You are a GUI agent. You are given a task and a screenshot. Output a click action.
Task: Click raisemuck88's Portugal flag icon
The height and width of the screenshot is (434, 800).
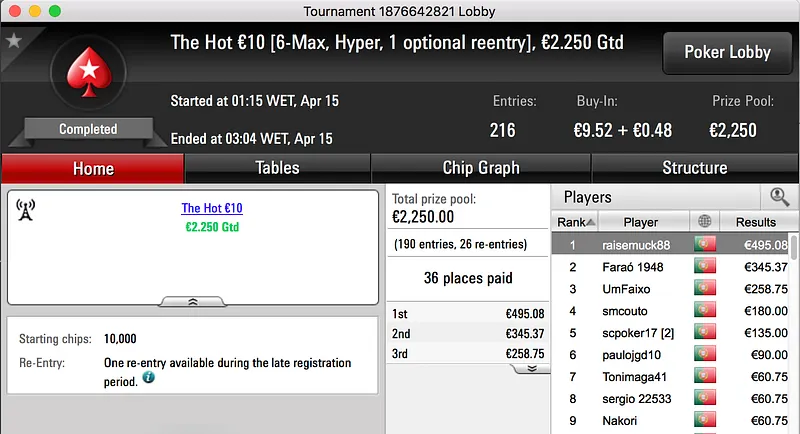point(705,245)
